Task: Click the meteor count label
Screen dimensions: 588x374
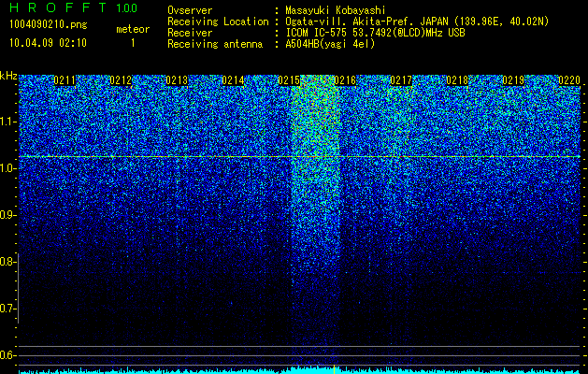Action: point(133,29)
